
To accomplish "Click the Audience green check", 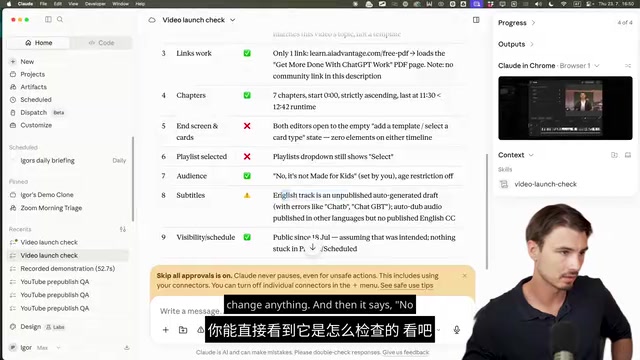I will click(247, 176).
